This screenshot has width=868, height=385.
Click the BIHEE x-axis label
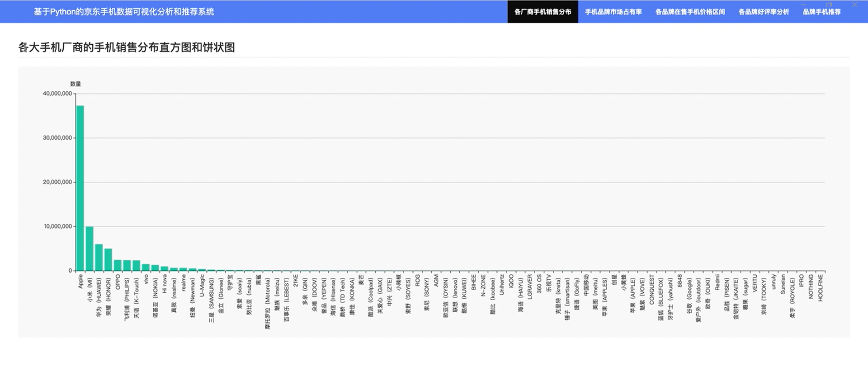pyautogui.click(x=473, y=282)
